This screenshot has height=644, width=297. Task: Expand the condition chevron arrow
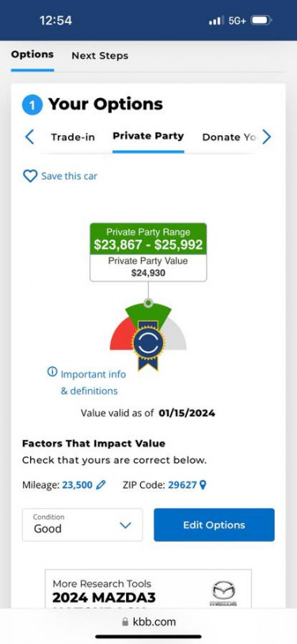point(125,525)
